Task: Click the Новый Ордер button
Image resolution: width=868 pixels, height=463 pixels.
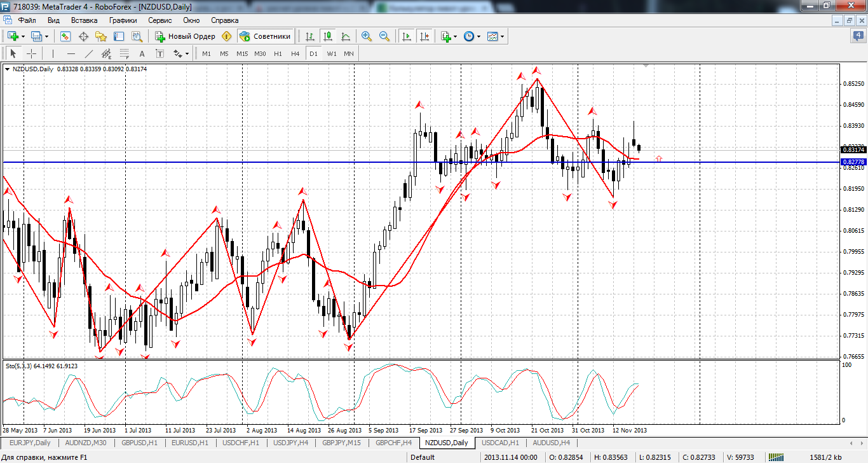Action: [186, 36]
